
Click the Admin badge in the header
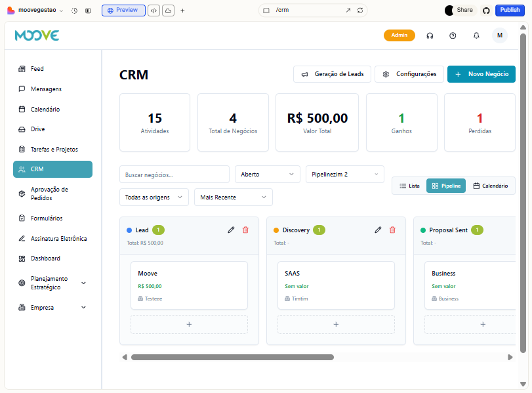click(399, 35)
